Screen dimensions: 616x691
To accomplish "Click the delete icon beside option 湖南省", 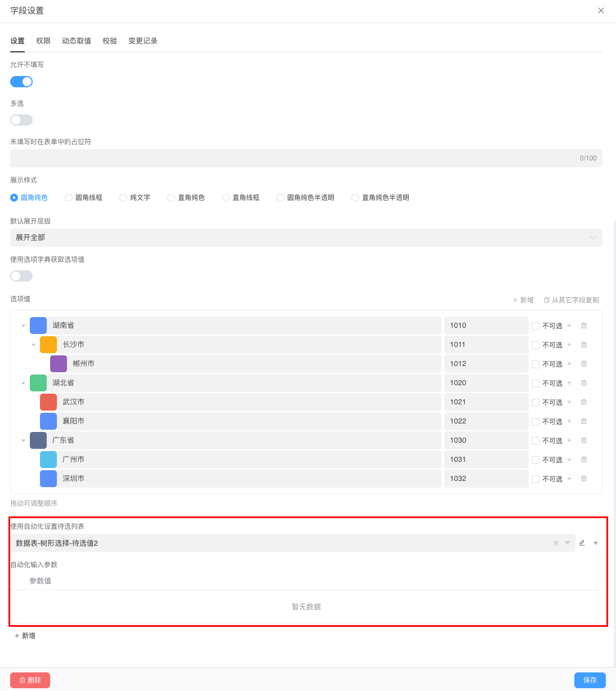I will [x=584, y=325].
